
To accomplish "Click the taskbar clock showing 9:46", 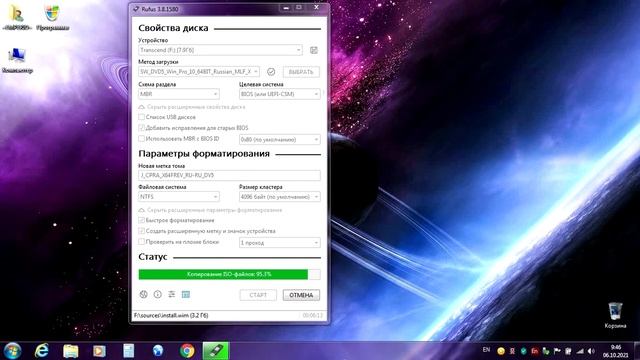I will point(616,351).
